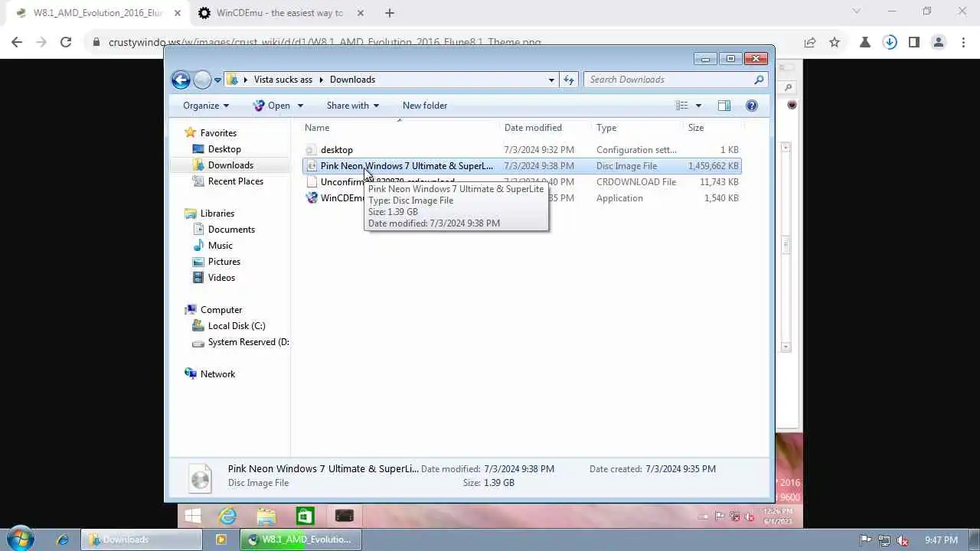Create a New folder
The image size is (980, 551).
pos(425,106)
